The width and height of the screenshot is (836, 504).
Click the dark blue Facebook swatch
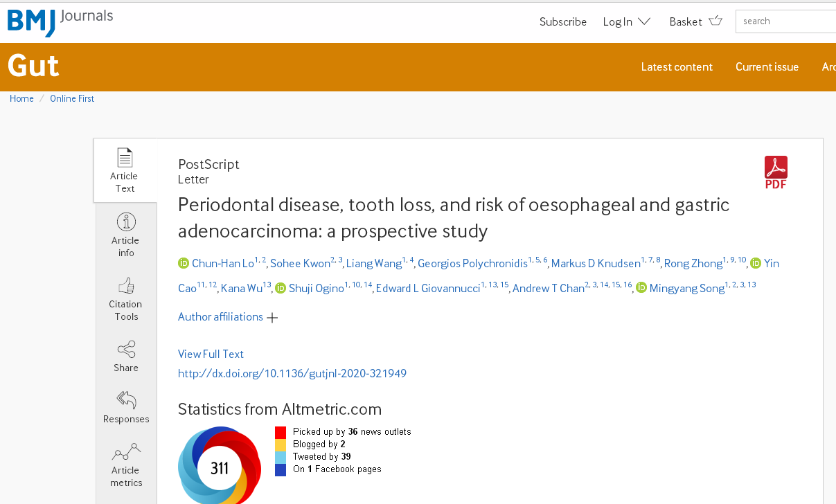point(281,469)
